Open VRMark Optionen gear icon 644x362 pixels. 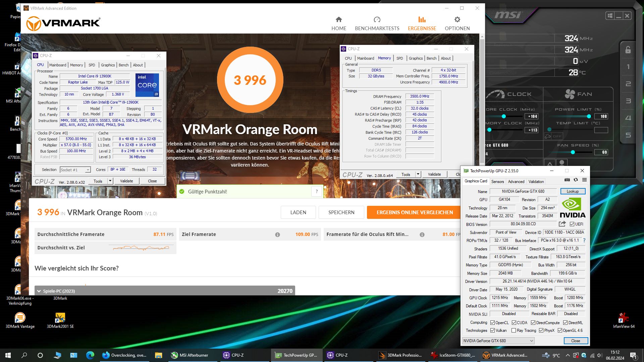click(457, 19)
